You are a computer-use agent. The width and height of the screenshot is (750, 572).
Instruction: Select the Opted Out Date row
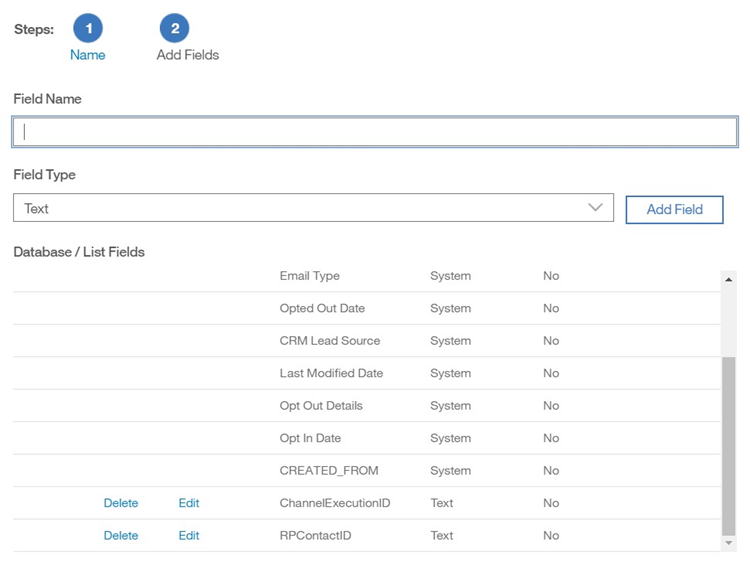point(322,308)
